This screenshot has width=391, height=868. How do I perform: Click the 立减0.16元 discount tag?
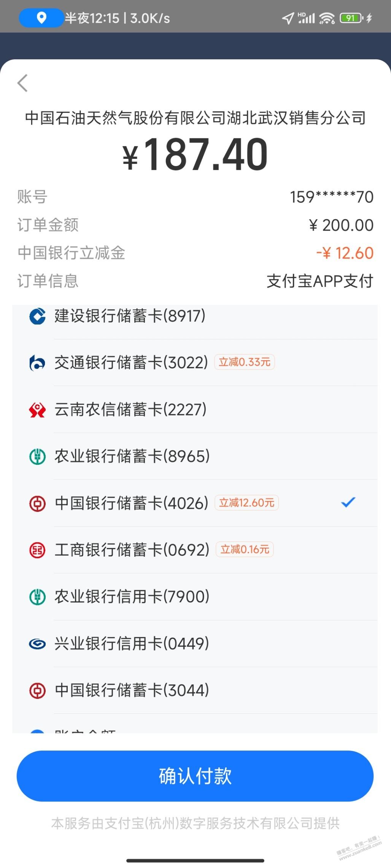245,550
